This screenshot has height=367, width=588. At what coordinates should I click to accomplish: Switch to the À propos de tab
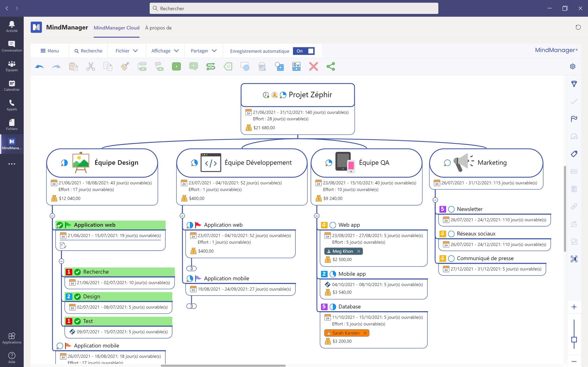(158, 28)
